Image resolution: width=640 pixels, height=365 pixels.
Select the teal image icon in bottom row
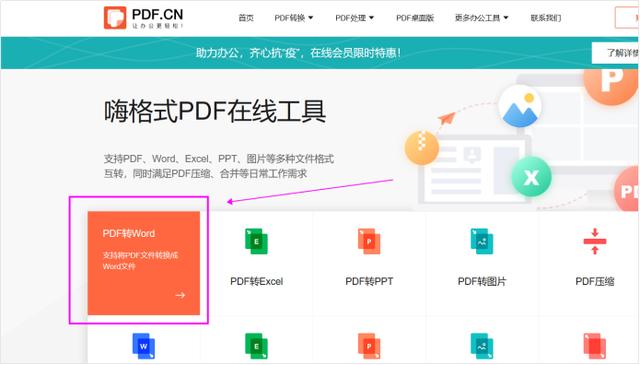482,346
